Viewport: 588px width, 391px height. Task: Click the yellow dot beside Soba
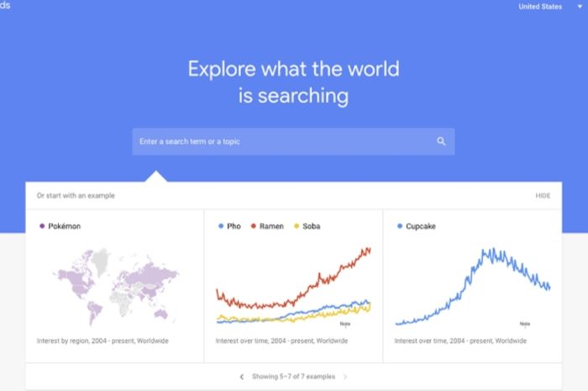(x=297, y=226)
